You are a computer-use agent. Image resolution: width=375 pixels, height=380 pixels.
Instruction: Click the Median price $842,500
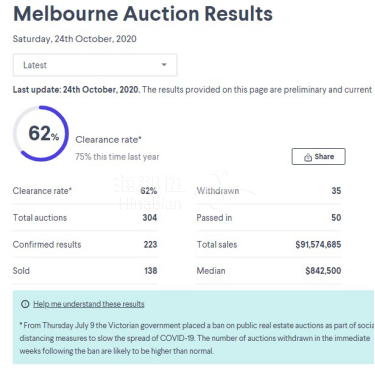[323, 271]
